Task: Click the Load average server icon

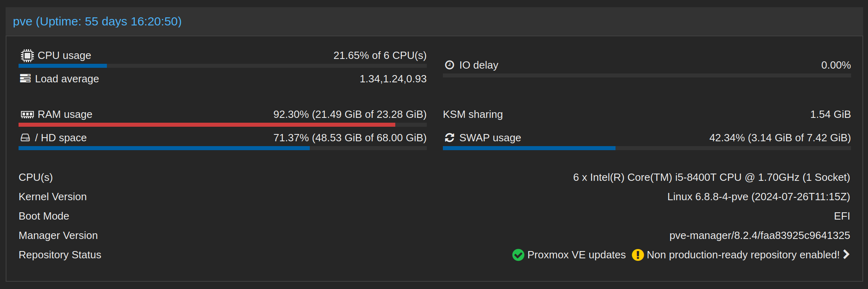Action: click(x=25, y=78)
